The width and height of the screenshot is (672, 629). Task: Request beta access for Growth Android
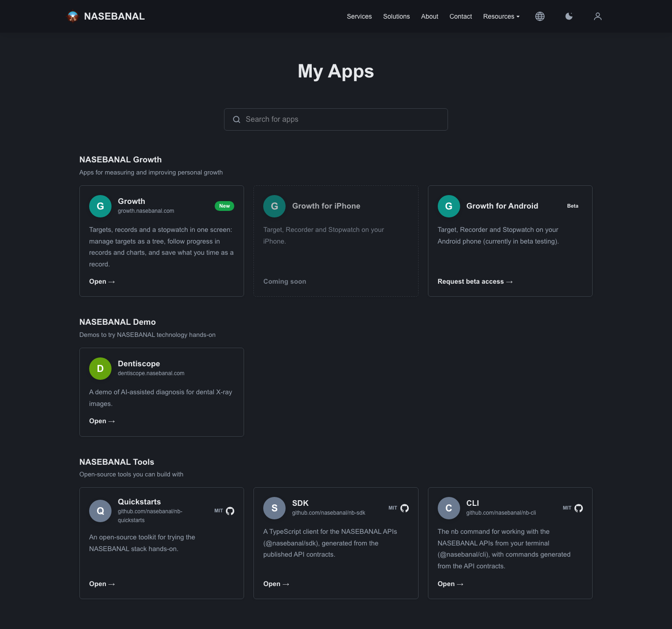pyautogui.click(x=475, y=281)
